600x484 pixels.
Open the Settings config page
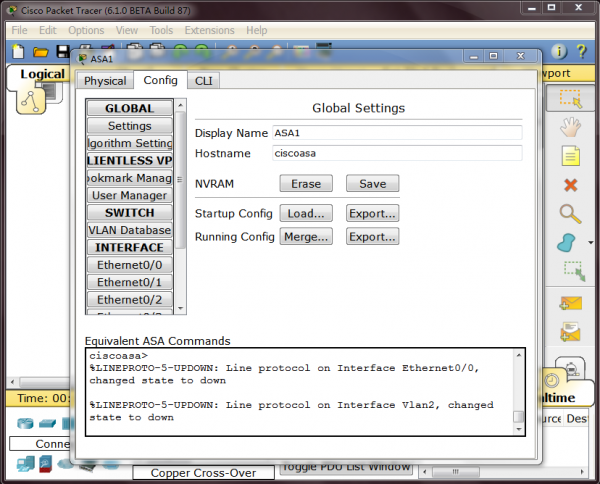[129, 126]
